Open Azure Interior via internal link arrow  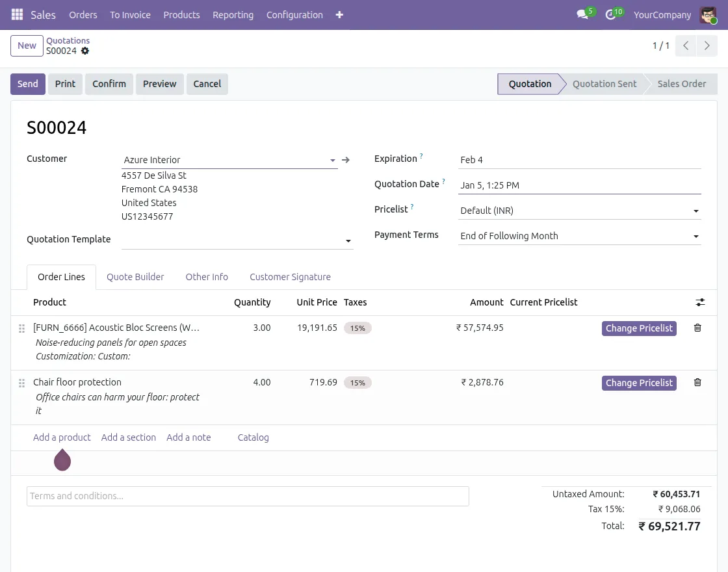pos(346,159)
